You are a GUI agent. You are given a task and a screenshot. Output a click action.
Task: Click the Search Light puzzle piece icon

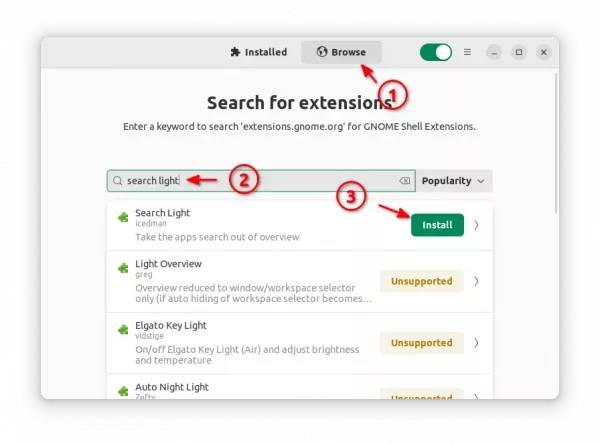point(123,217)
